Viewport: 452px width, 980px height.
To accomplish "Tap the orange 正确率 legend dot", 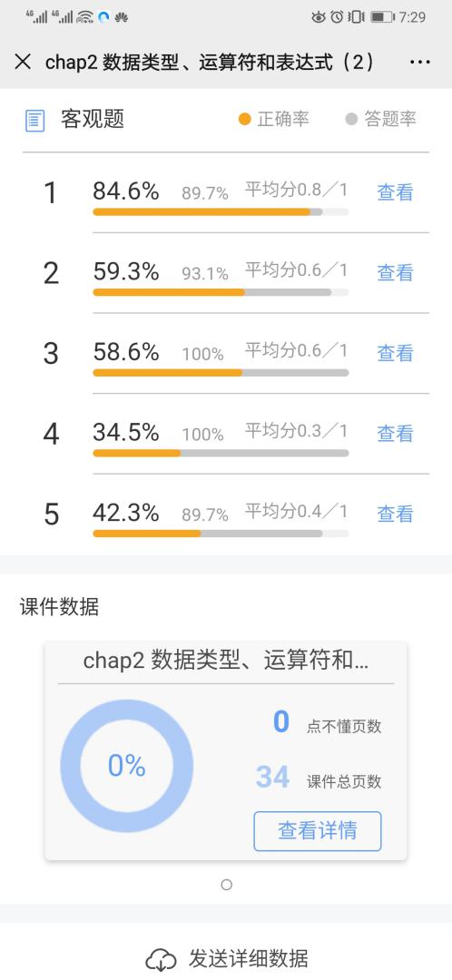I will [244, 119].
